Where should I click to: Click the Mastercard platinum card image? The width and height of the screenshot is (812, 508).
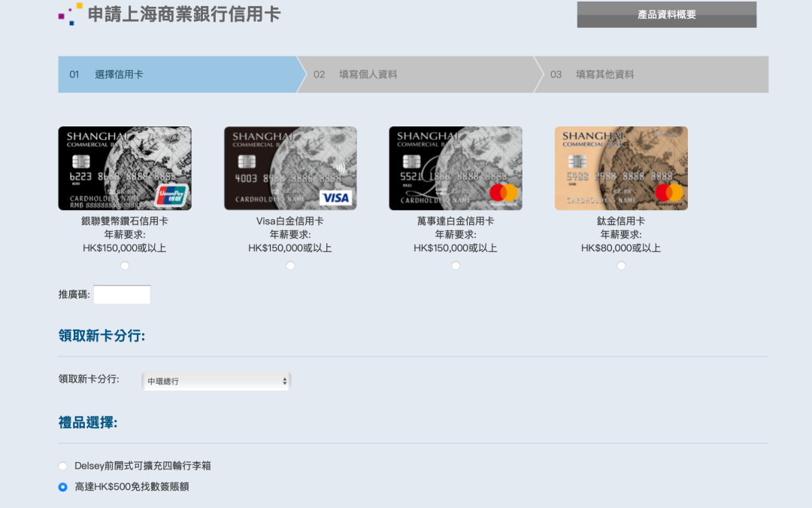(x=456, y=168)
